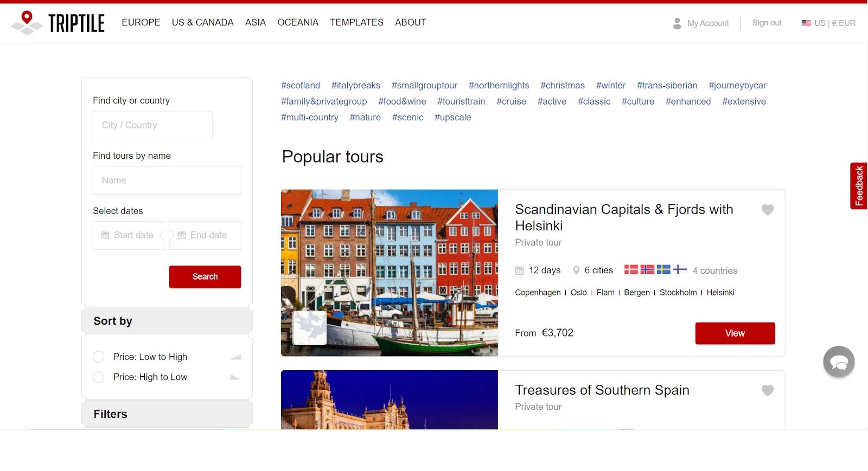This screenshot has height=471, width=868.
Task: Filter by #italybreaks tag
Action: coord(356,86)
